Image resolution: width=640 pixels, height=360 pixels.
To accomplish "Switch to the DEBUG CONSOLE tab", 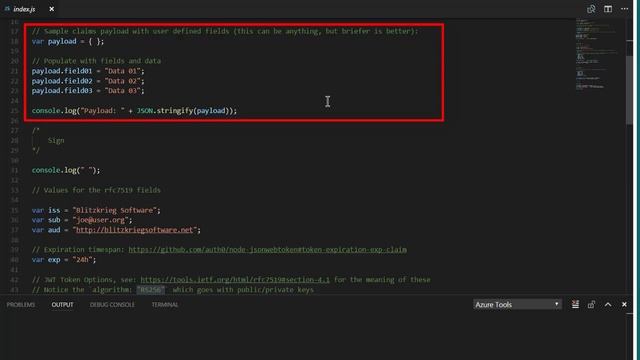I will 112,305.
